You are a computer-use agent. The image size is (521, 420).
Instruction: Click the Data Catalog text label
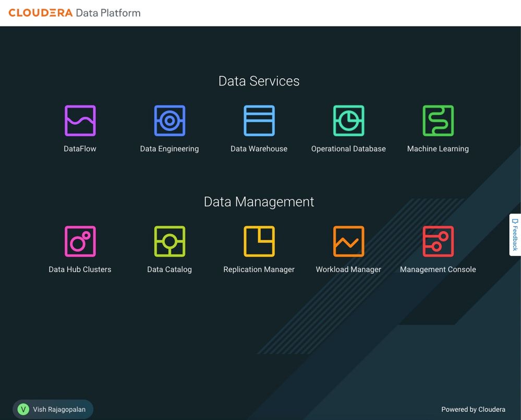[x=169, y=269]
